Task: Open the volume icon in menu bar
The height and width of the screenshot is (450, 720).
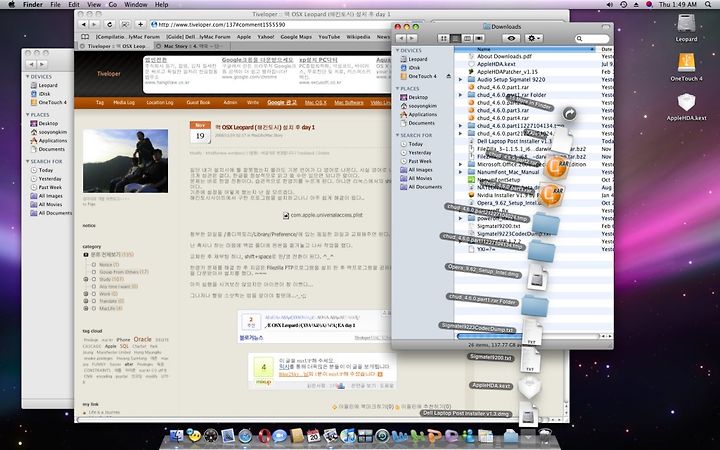Action: pos(609,4)
